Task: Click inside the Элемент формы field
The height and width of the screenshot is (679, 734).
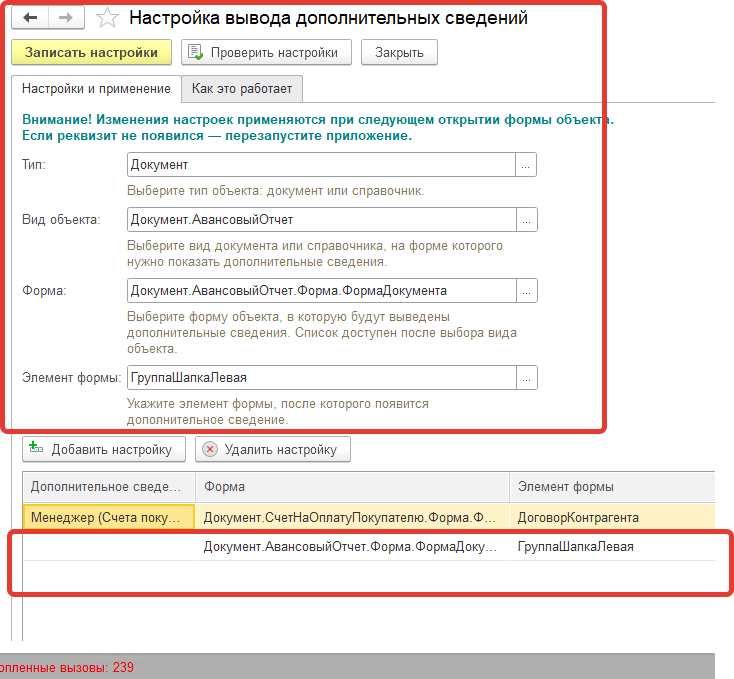Action: coord(322,378)
